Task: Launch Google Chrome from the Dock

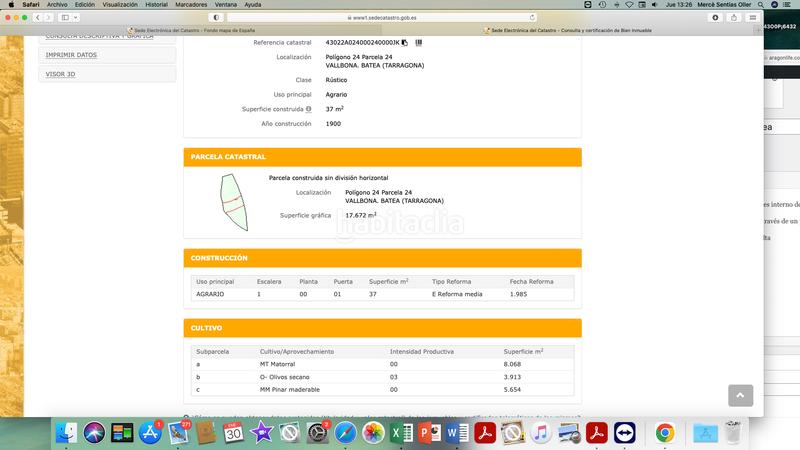Action: coord(664,433)
